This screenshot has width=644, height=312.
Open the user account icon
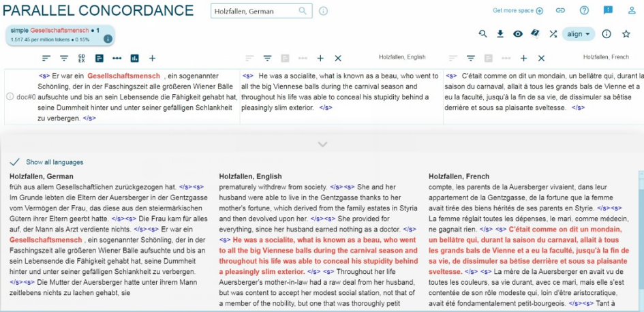coord(632,11)
